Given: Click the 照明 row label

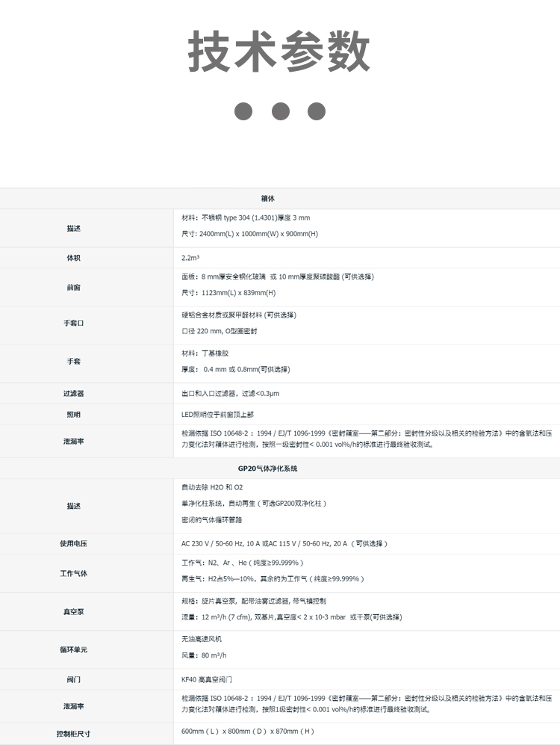Looking at the screenshot, I should [x=73, y=414].
